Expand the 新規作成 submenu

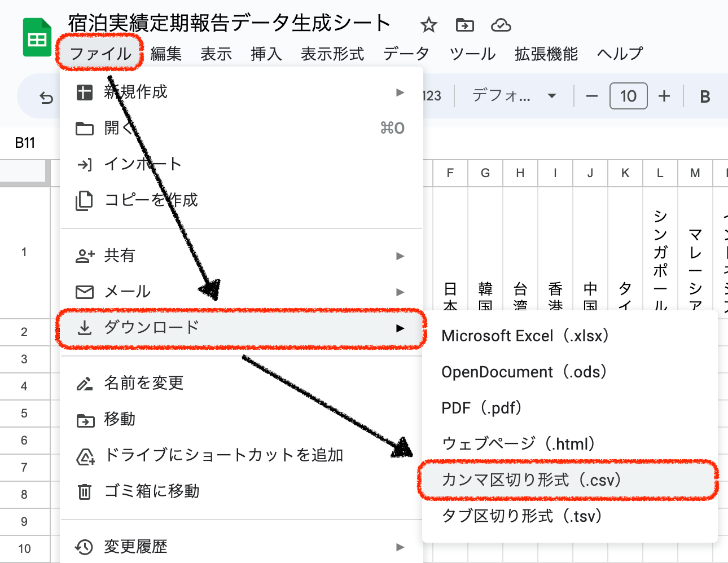tap(241, 92)
